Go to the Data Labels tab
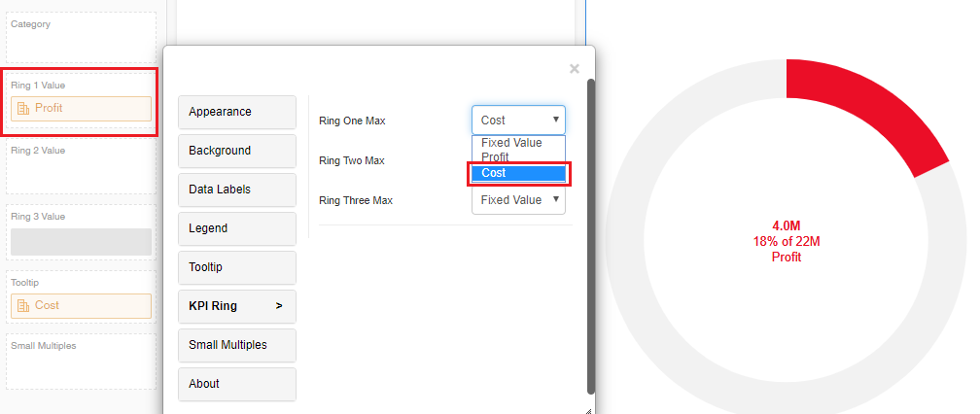The image size is (980, 414). [x=236, y=190]
